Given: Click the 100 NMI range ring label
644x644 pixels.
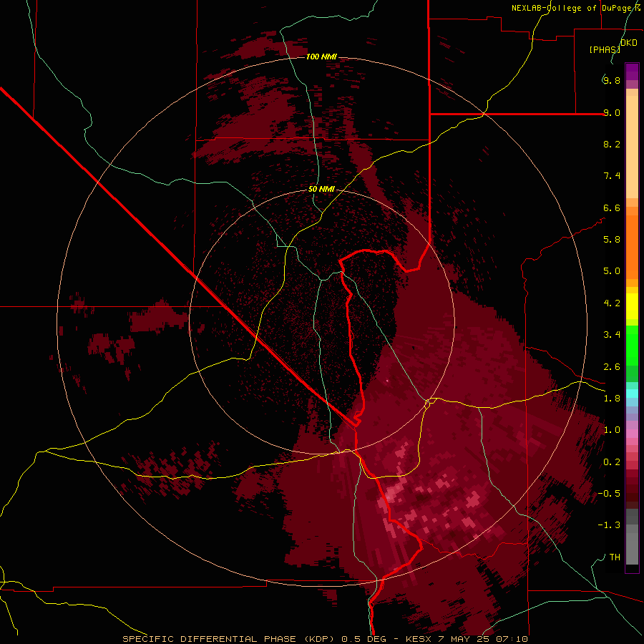Looking at the screenshot, I should pyautogui.click(x=321, y=57).
